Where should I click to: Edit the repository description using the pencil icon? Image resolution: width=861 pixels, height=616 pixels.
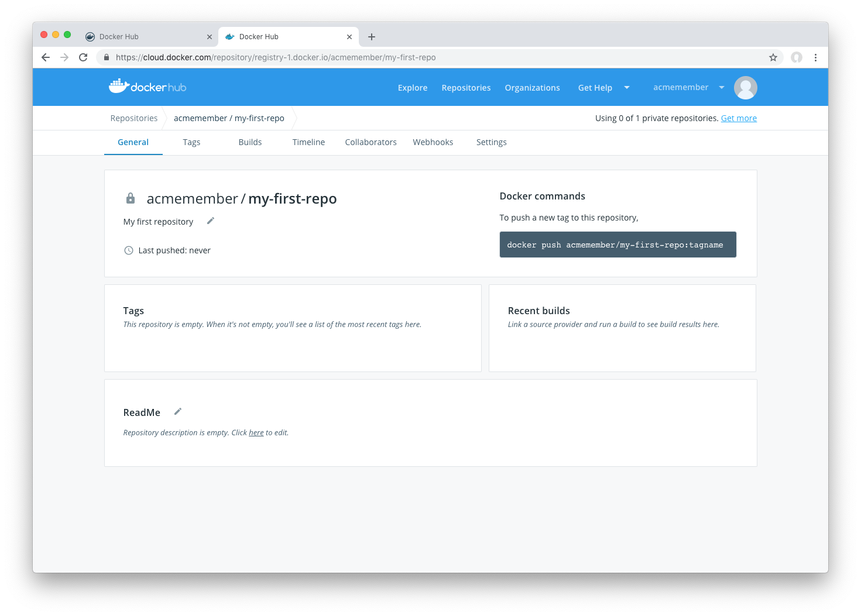click(210, 221)
